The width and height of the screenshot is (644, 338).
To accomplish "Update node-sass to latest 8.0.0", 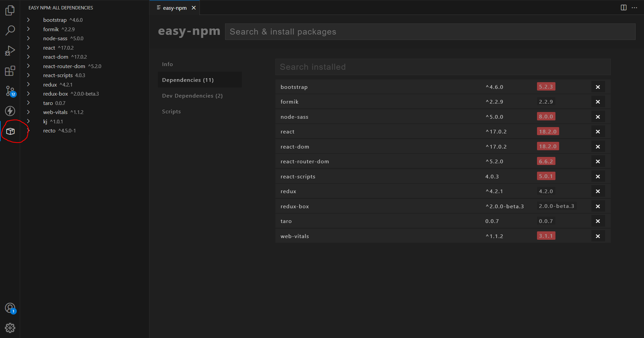I will (x=546, y=116).
